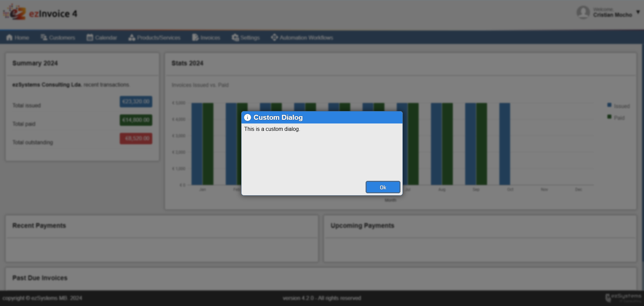Open the Invoices menu item
Screen dimensions: 644x306
206,38
